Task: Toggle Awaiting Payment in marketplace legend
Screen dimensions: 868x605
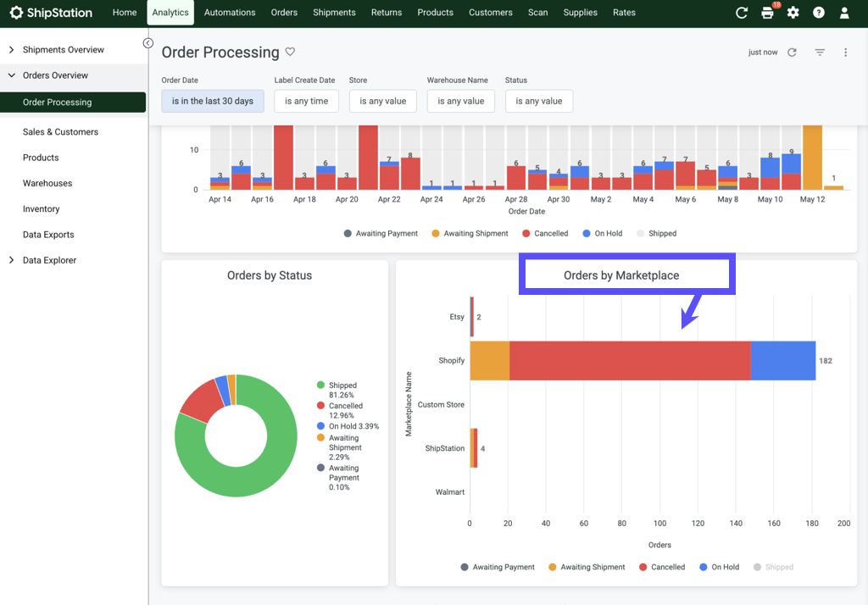Action: (x=498, y=568)
